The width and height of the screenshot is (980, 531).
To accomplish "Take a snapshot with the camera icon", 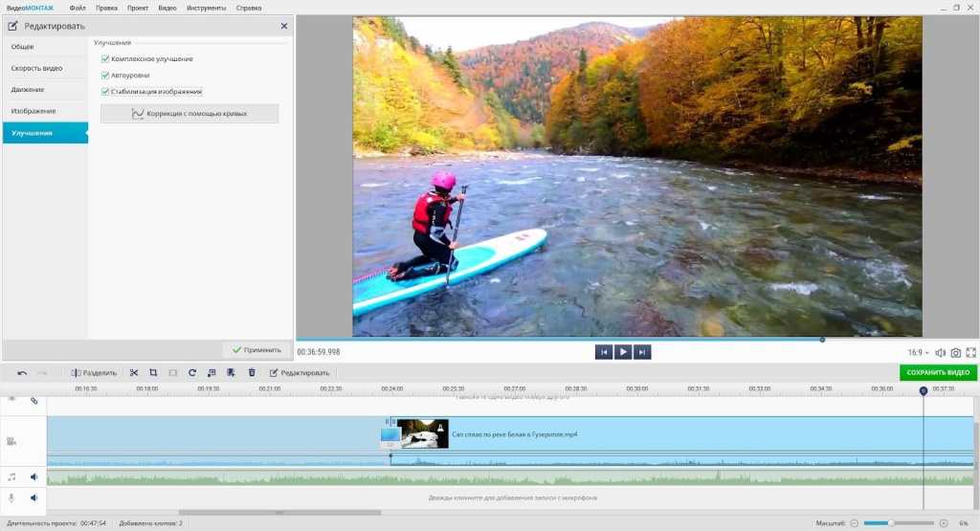I will click(x=955, y=353).
